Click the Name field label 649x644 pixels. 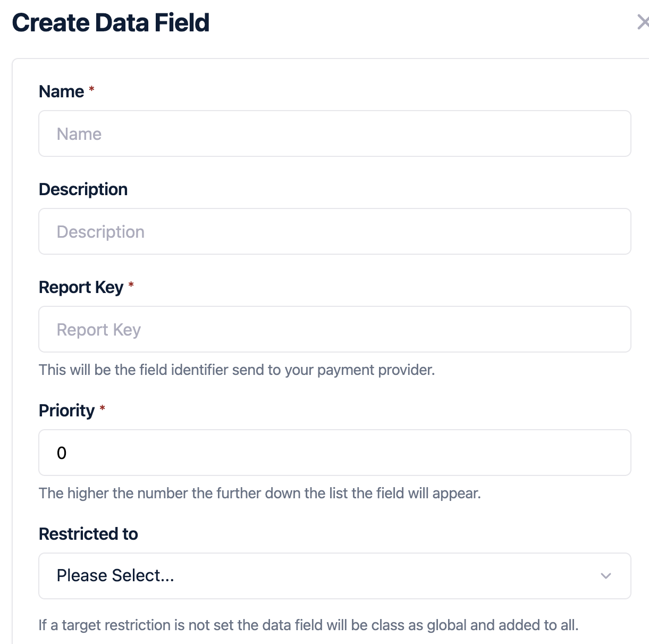click(61, 91)
